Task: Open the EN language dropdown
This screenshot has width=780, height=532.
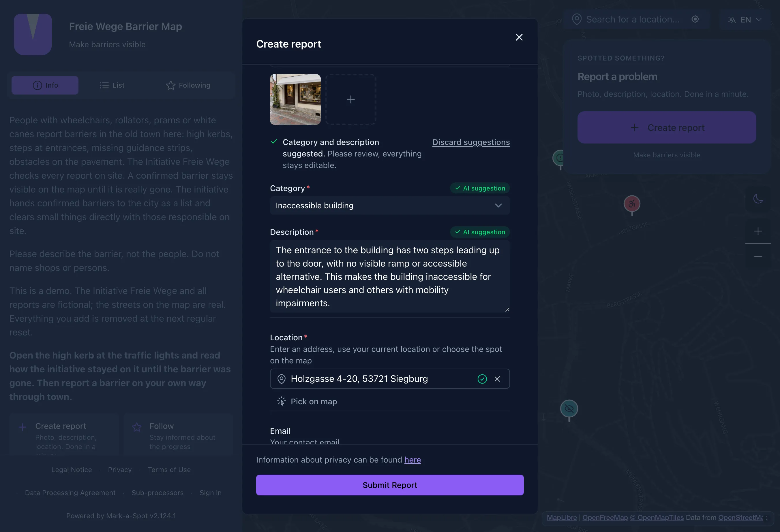Action: 745,20
